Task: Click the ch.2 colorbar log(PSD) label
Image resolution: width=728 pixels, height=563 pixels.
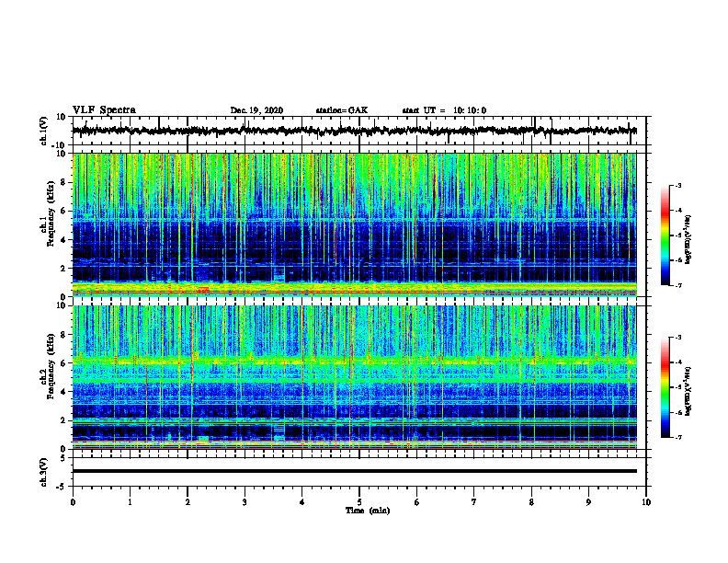Action: [x=688, y=392]
